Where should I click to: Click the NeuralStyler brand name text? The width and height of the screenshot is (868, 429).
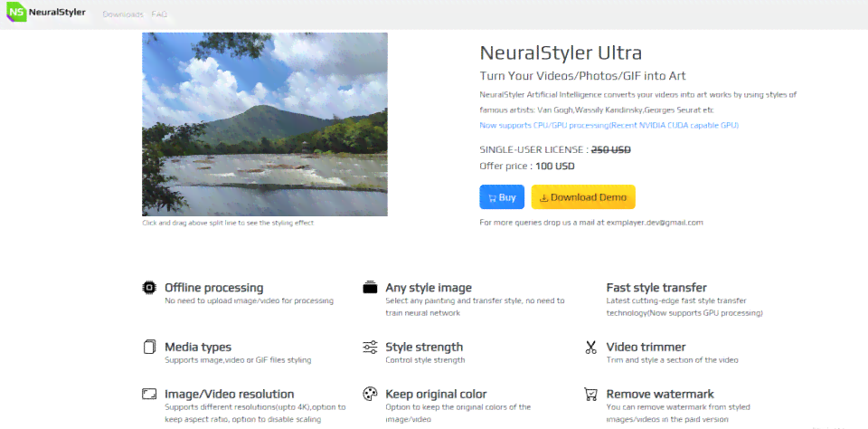point(58,12)
